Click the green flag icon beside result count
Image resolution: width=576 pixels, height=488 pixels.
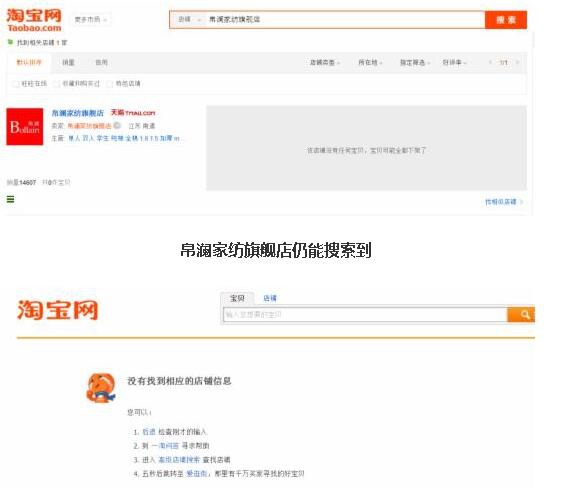tap(10, 42)
